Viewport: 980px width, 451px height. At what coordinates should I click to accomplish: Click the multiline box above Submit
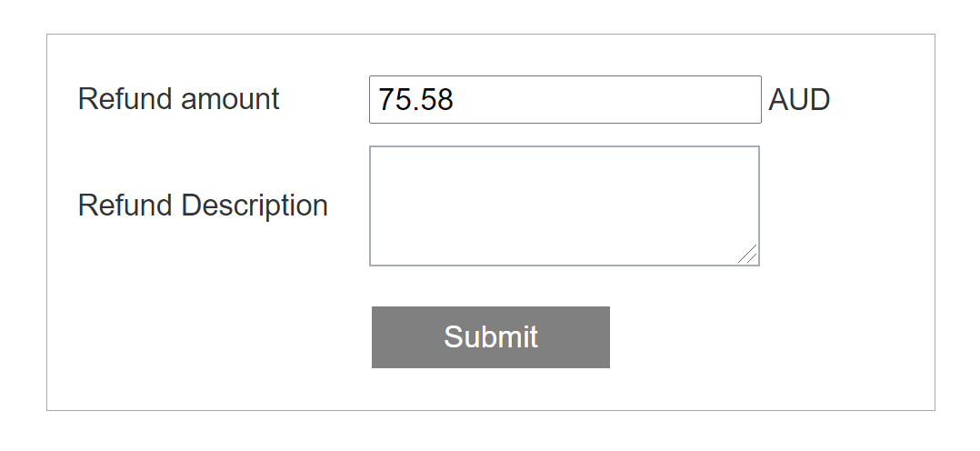[x=564, y=205]
